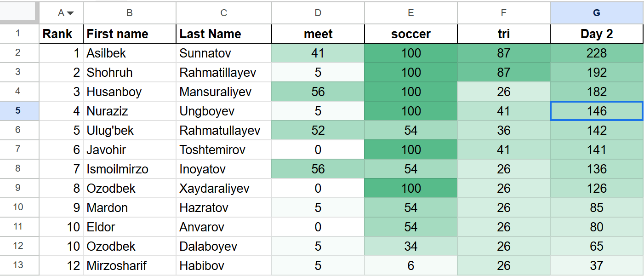Select the cell containing Xaydaraliyev

tap(224, 188)
